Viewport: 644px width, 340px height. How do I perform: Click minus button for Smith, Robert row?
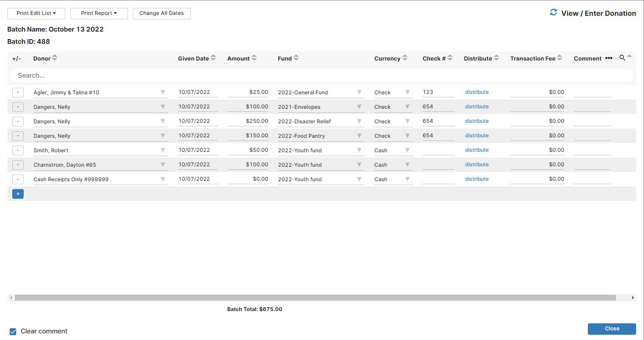pyautogui.click(x=18, y=150)
